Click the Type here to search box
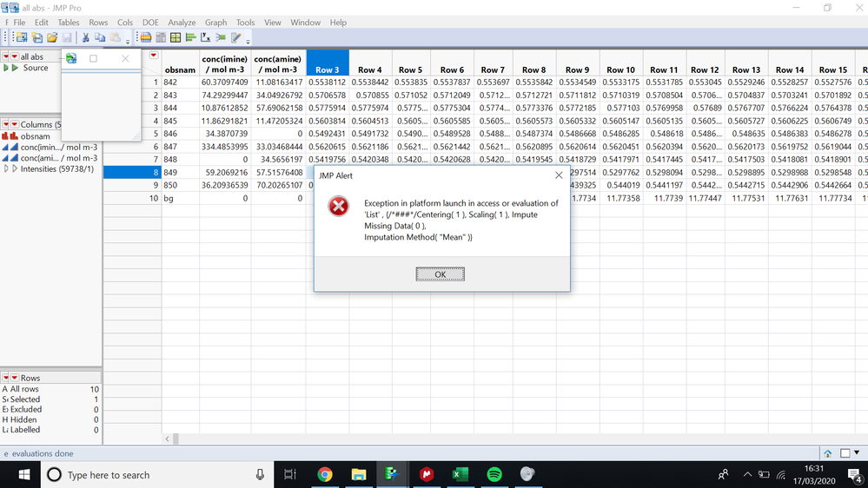This screenshot has height=488, width=868. tap(156, 475)
